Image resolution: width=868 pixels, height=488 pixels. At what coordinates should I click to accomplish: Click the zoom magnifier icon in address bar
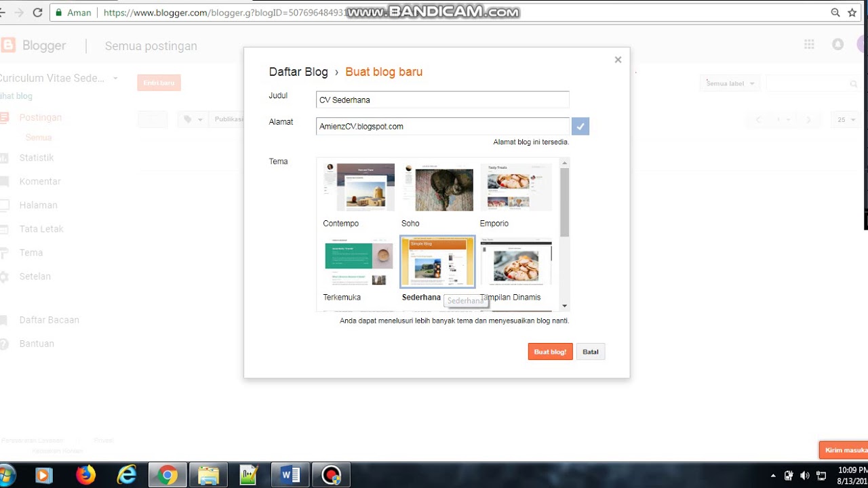835,12
